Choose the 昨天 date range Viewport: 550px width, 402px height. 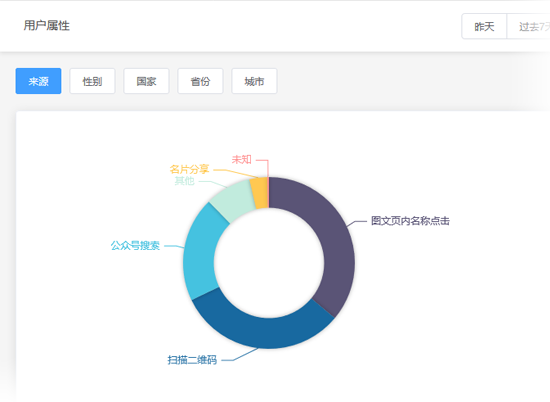tap(484, 26)
